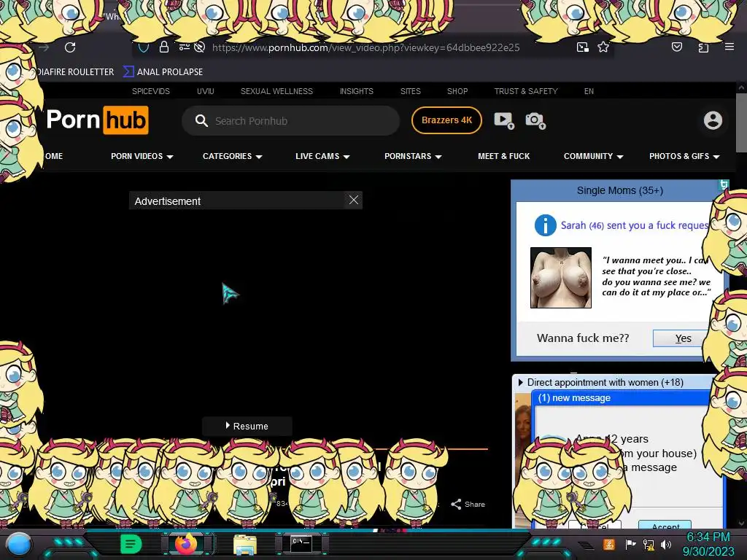Change language via the EN selector
747x560 pixels.
click(589, 91)
